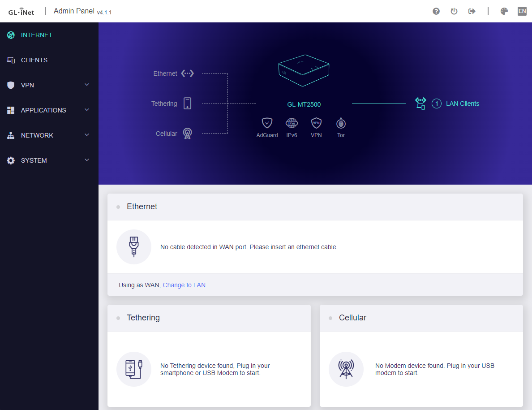Click the LAN client count circle
Screen dimensions: 532x410
[437, 104]
